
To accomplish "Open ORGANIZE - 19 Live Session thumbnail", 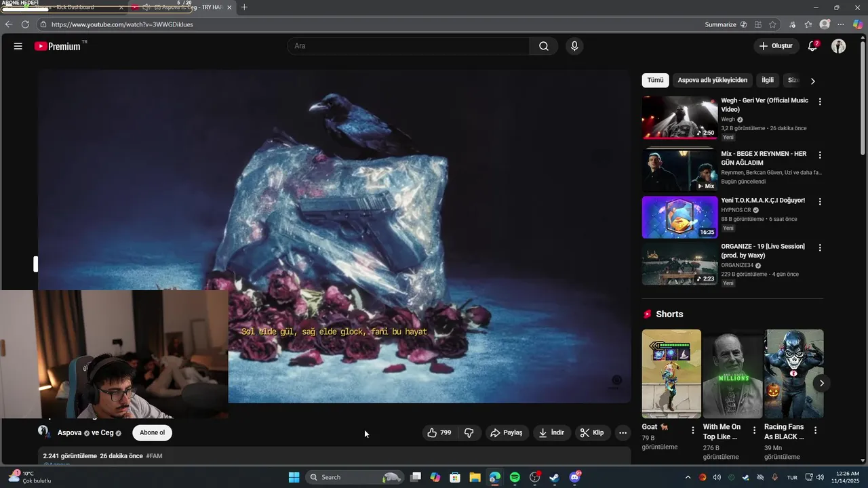I will 679,264.
